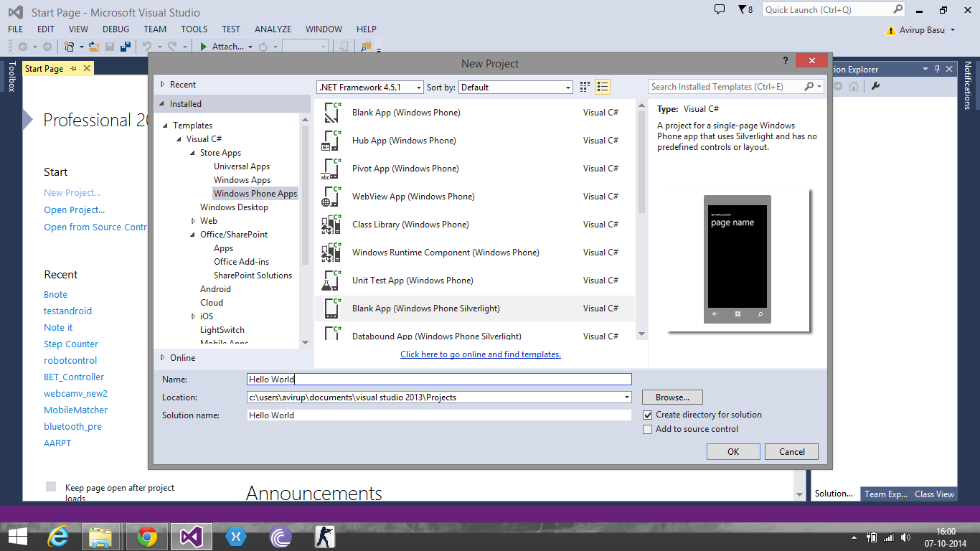Viewport: 980px width, 551px height.
Task: Switch to the Team Explorer tab
Action: (885, 494)
